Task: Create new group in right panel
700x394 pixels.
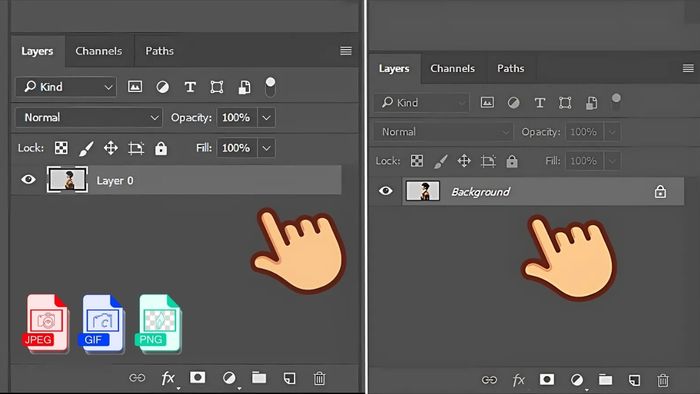Action: 605,379
